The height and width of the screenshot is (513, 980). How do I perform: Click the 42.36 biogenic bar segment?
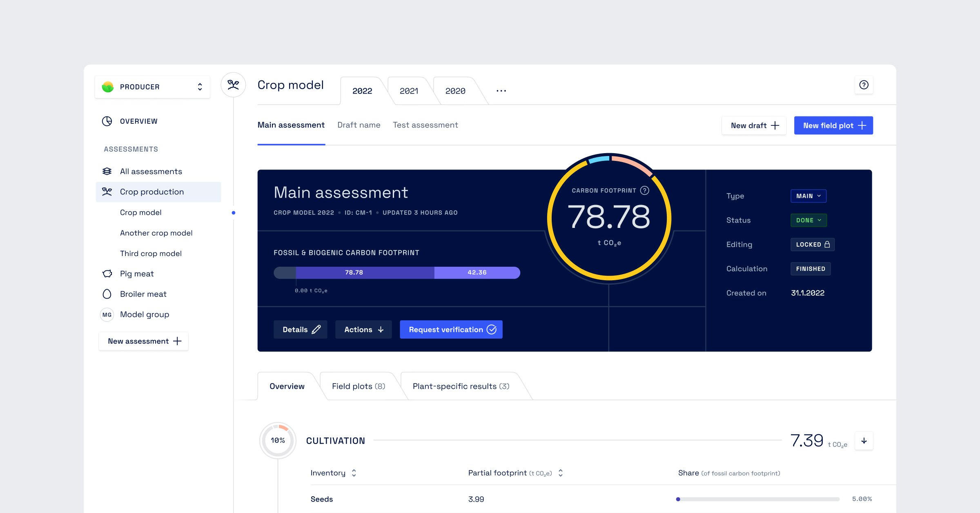coord(477,272)
